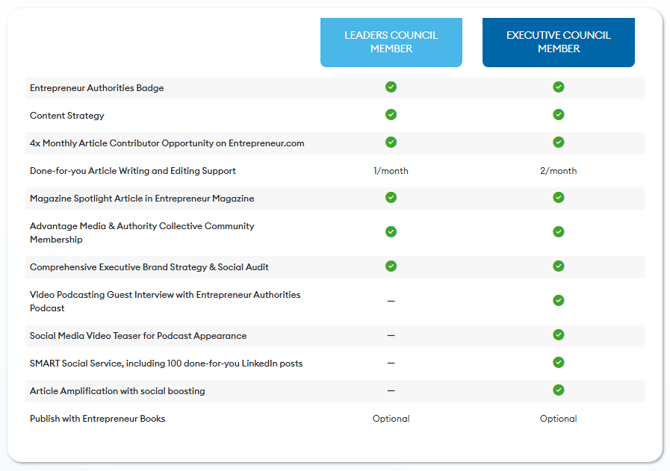Click Leaders dash for Video Podcasting Guest Interview

[x=391, y=301]
